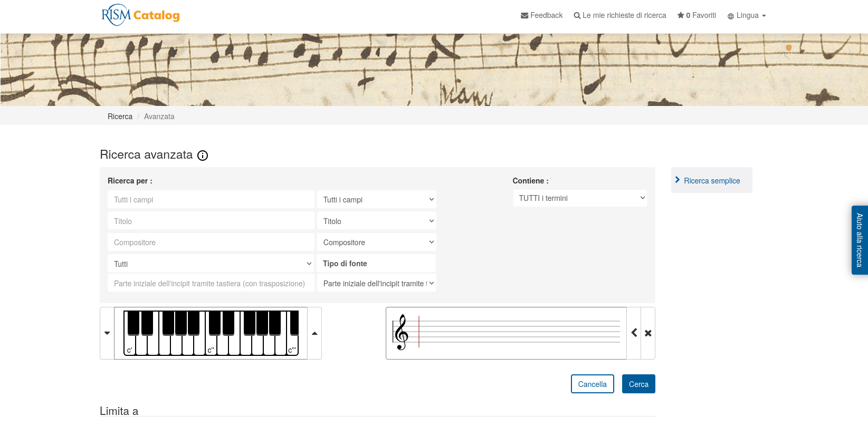Open the TUTTI i termini Contiene dropdown
This screenshot has height=426, width=868.
pos(580,198)
